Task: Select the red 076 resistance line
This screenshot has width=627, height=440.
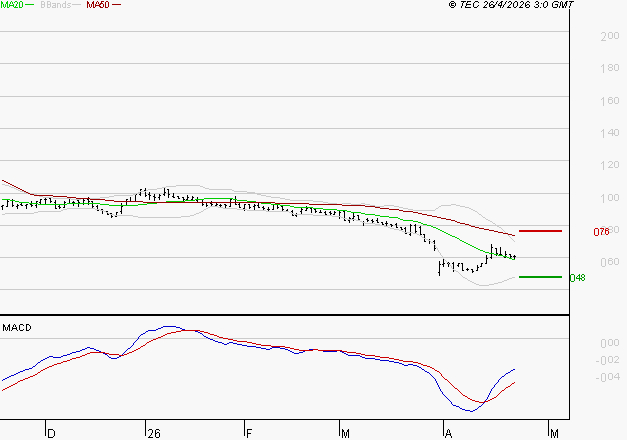Action: coord(540,231)
